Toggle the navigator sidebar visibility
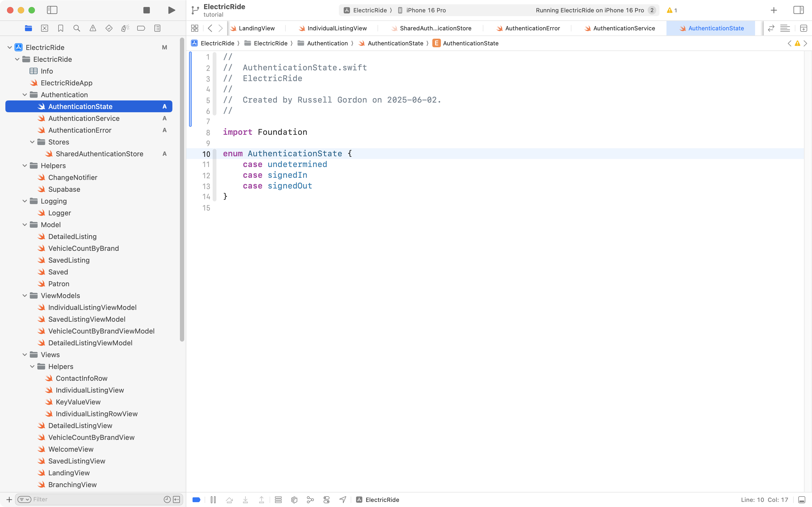Viewport: 812px width, 507px height. (x=52, y=10)
